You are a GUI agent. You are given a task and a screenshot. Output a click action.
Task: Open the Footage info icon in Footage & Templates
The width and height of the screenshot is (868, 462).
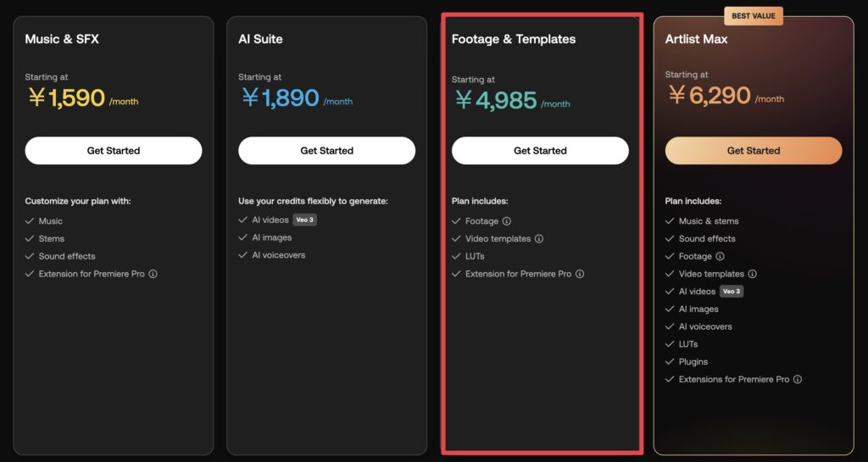pos(507,220)
